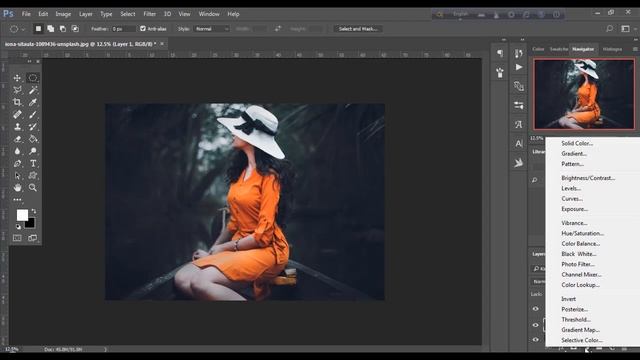Click the New Selection mode button
The width and height of the screenshot is (640, 360).
[x=38, y=29]
